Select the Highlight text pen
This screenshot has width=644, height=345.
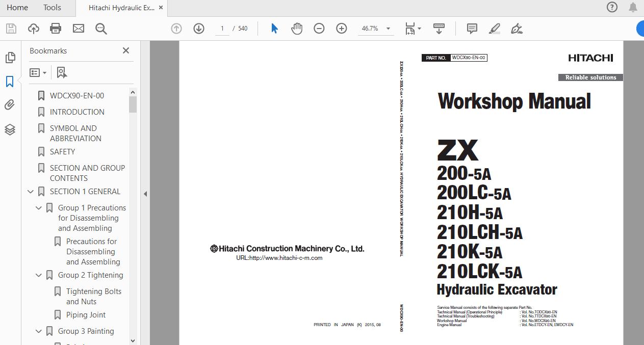(495, 29)
